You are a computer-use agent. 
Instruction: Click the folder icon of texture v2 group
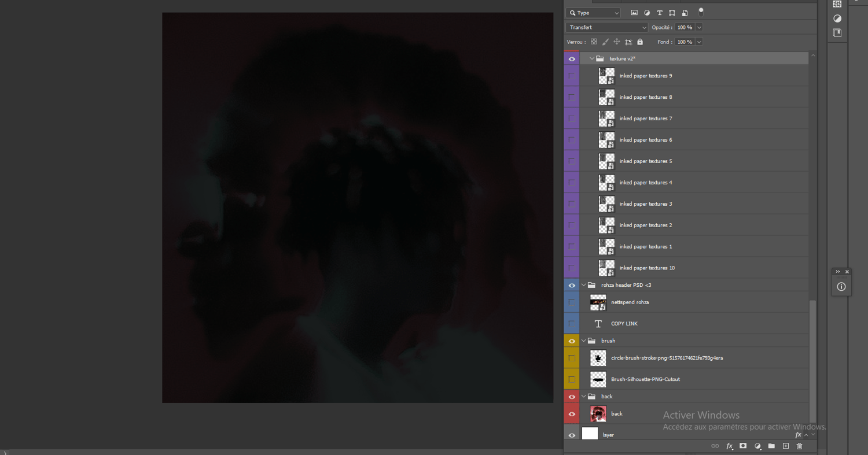(x=600, y=58)
